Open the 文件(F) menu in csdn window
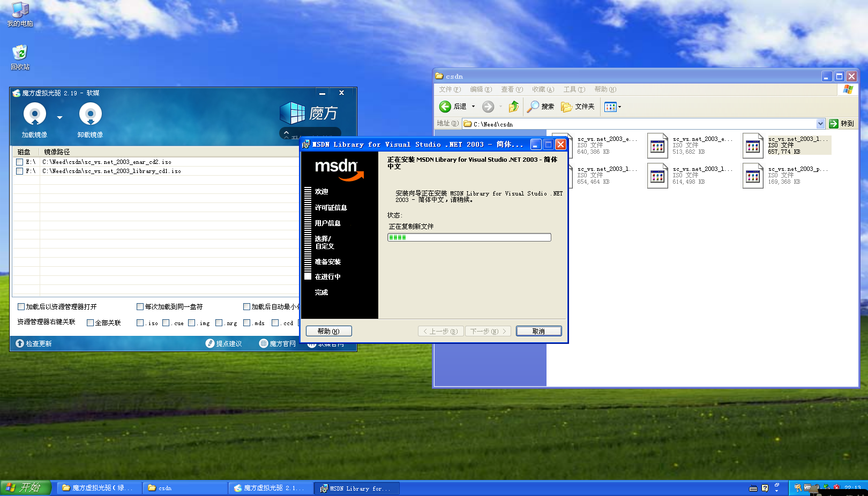This screenshot has width=868, height=496. click(x=450, y=89)
